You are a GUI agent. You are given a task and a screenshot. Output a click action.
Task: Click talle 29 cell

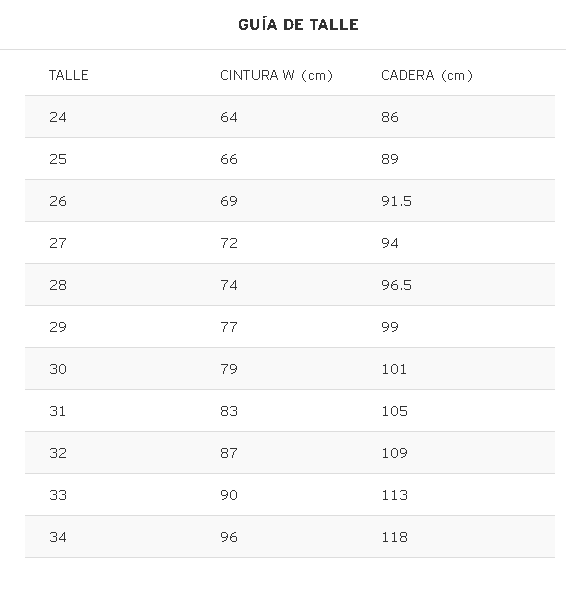point(58,327)
